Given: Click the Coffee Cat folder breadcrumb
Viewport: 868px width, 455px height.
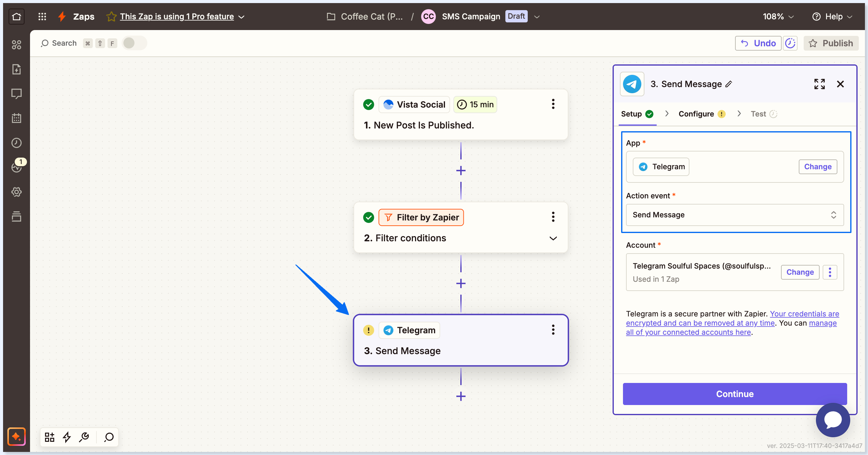Looking at the screenshot, I should (372, 17).
